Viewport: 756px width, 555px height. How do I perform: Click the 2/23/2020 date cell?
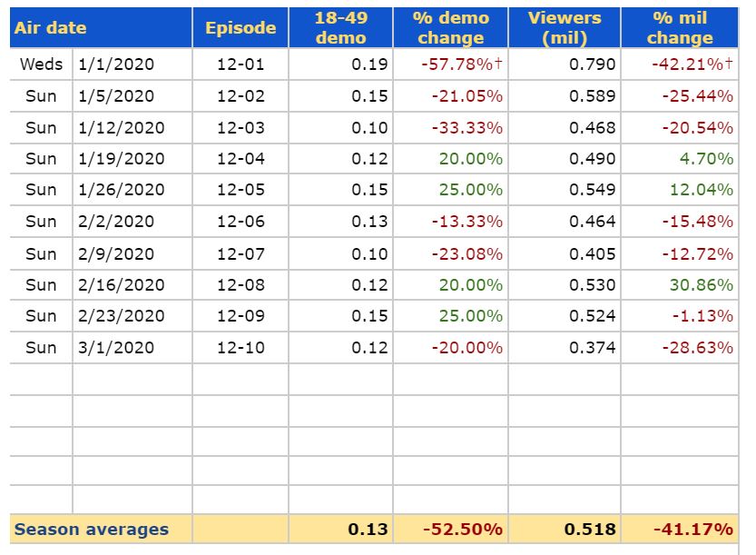123,316
